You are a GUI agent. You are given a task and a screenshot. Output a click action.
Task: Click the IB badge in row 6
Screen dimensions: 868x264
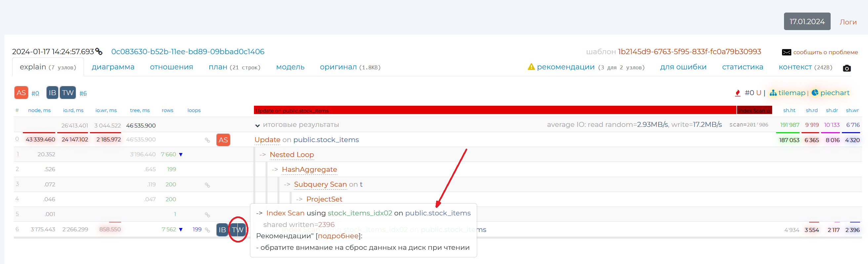pyautogui.click(x=222, y=230)
